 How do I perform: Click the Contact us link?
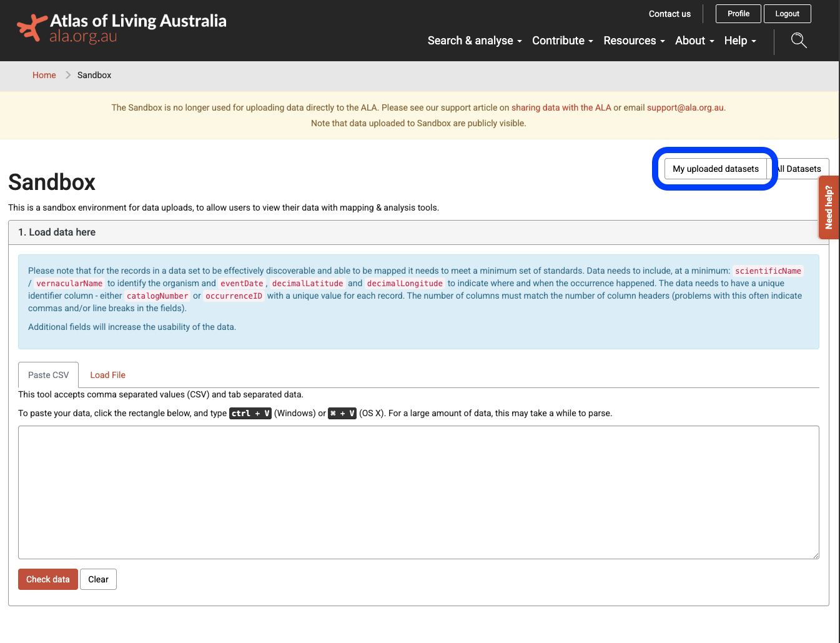[x=670, y=14]
